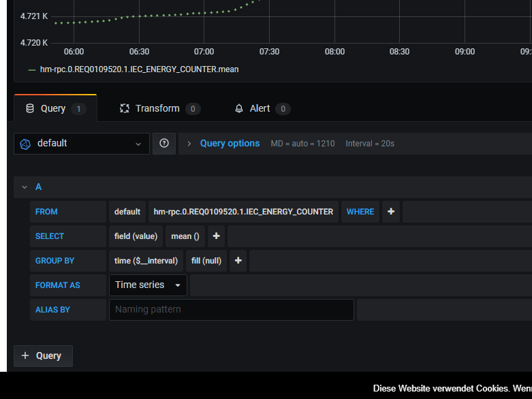Viewport: 532px width, 399px height.
Task: Click the database icon on Query tab
Action: 30,108
